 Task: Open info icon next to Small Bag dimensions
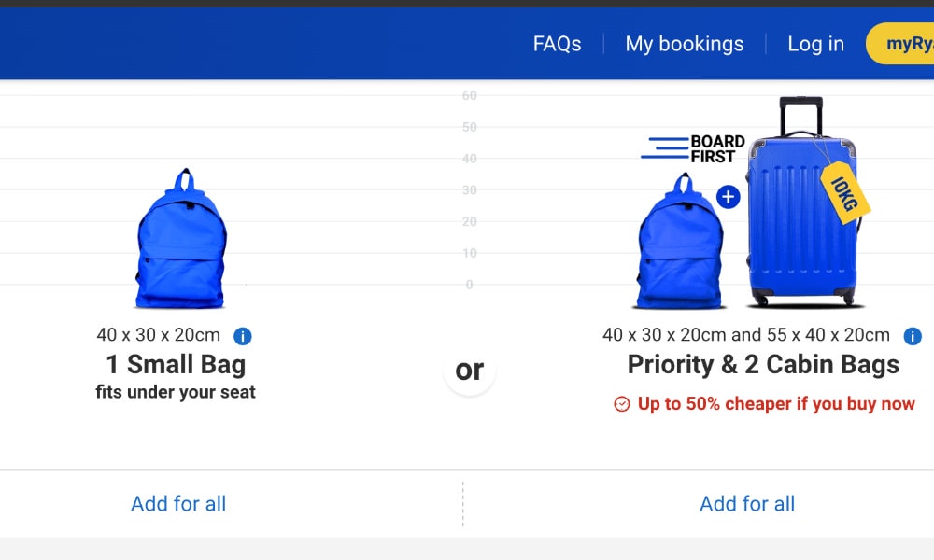coord(243,336)
